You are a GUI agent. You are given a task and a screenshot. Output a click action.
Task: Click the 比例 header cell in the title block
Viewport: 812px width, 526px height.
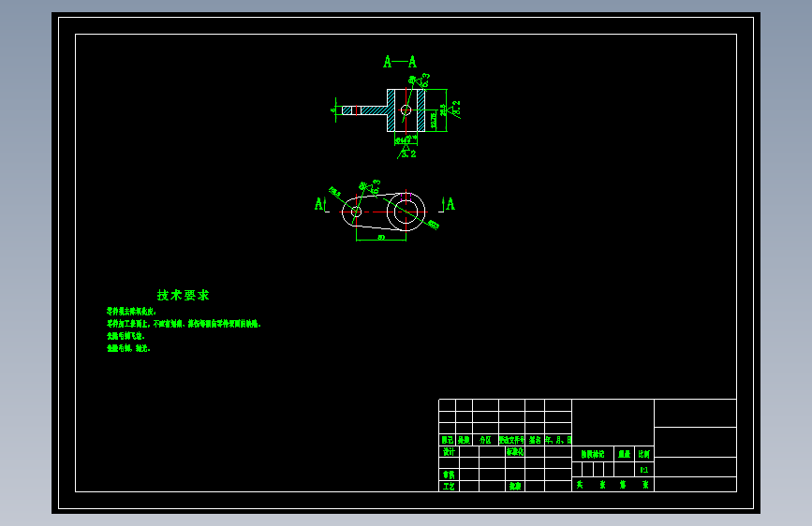tap(644, 454)
